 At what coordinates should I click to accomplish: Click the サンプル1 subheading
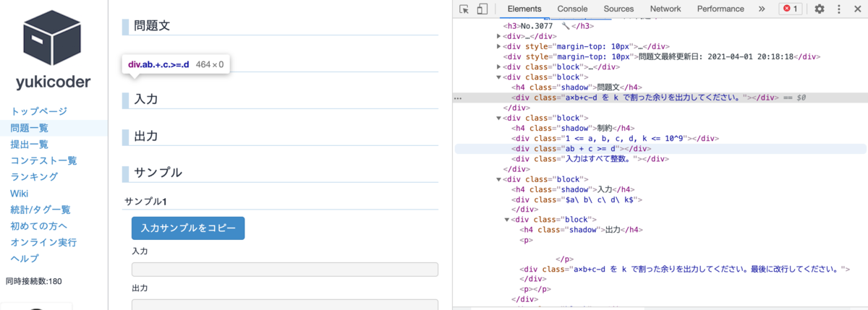tap(145, 201)
